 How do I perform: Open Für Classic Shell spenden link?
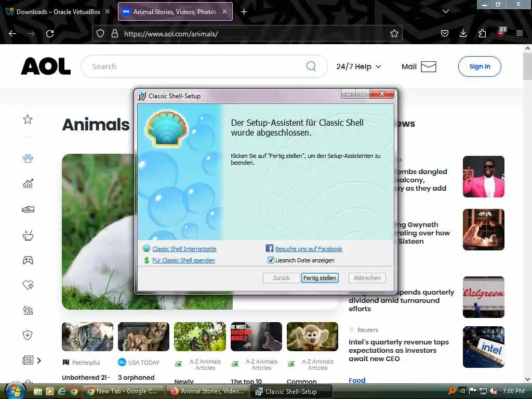tap(183, 260)
